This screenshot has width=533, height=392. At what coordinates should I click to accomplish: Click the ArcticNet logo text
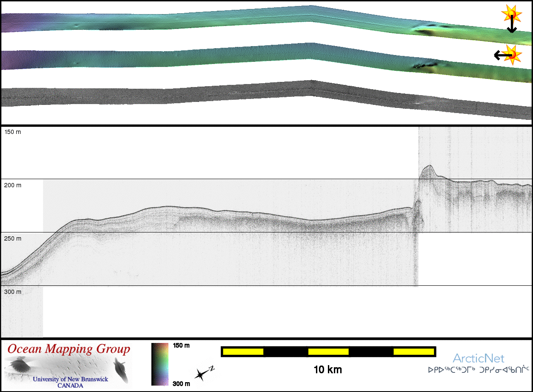478,358
